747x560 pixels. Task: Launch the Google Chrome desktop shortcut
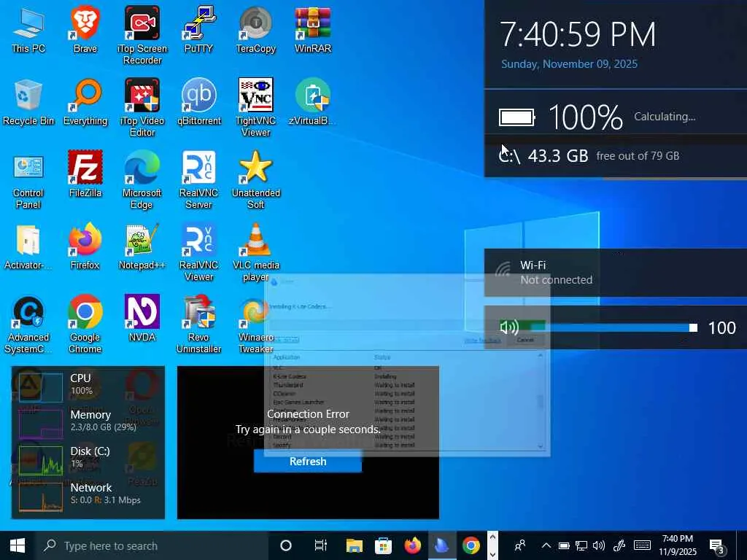[x=85, y=325]
